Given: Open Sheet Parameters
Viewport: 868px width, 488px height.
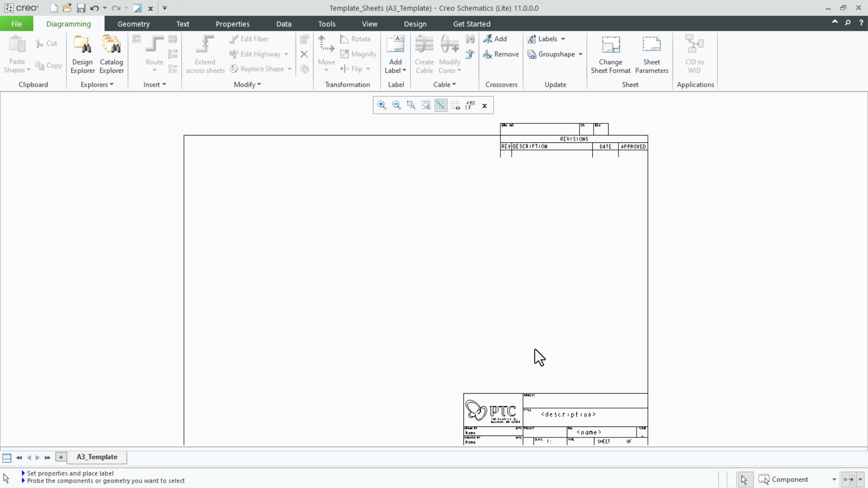Looking at the screenshot, I should click(651, 54).
